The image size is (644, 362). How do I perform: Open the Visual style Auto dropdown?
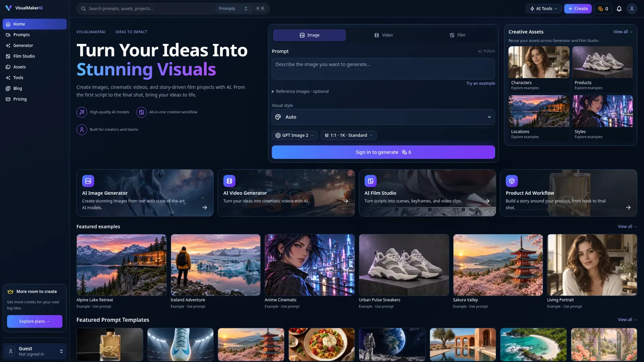[383, 117]
